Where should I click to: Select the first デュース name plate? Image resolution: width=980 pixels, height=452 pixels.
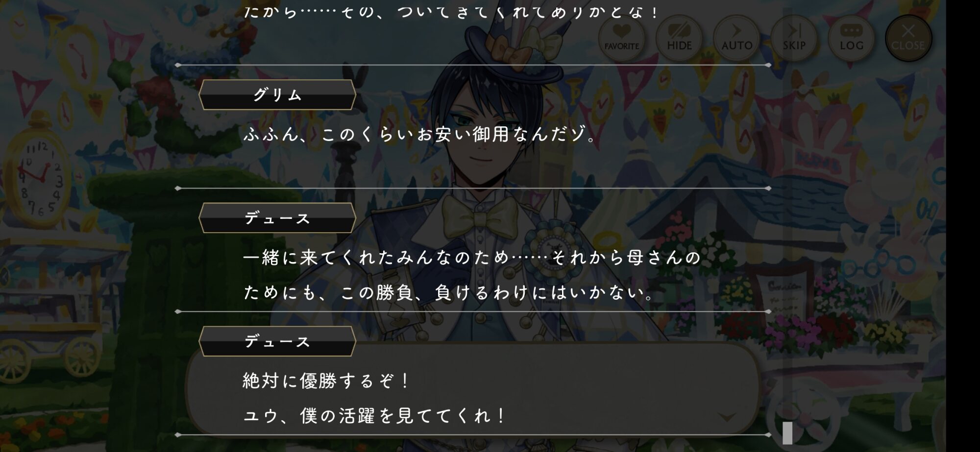coord(277,218)
